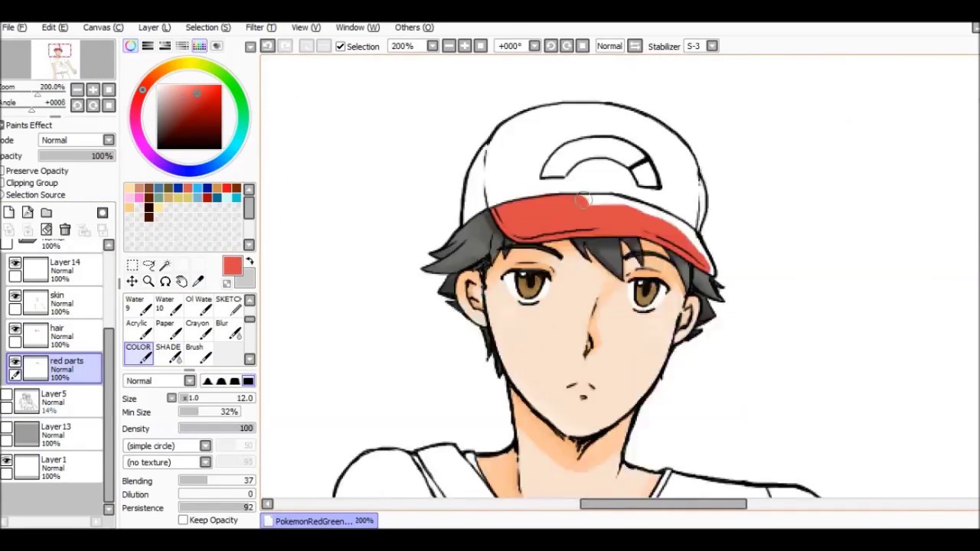Rotate canvas counterclockwise in the toolbar
This screenshot has width=980, height=551.
(550, 46)
